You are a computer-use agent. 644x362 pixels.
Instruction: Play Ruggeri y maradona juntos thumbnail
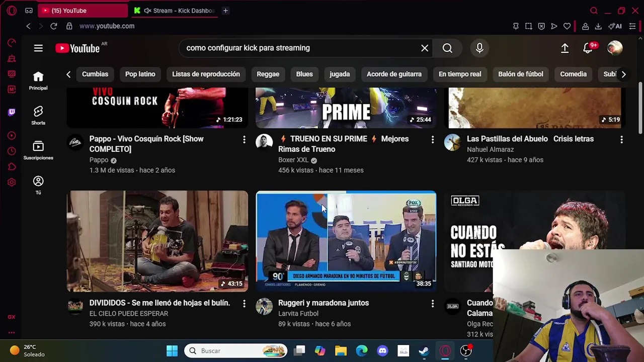pos(346,241)
